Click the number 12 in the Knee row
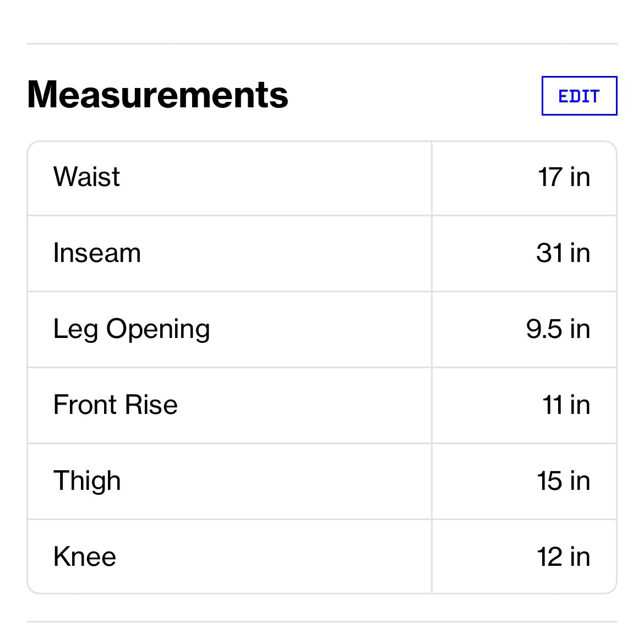This screenshot has height=644, width=644. [550, 557]
